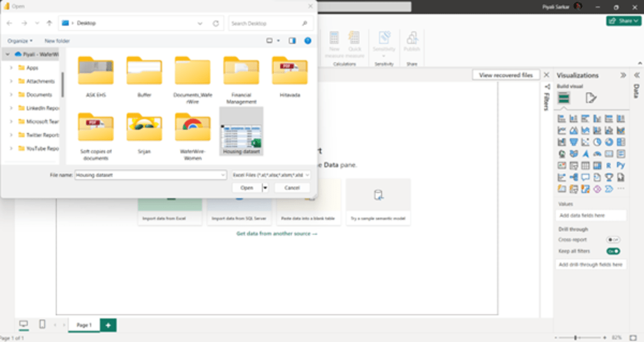The height and width of the screenshot is (342, 644).
Task: Toggle the preview pane in Open dialog
Action: [x=292, y=41]
